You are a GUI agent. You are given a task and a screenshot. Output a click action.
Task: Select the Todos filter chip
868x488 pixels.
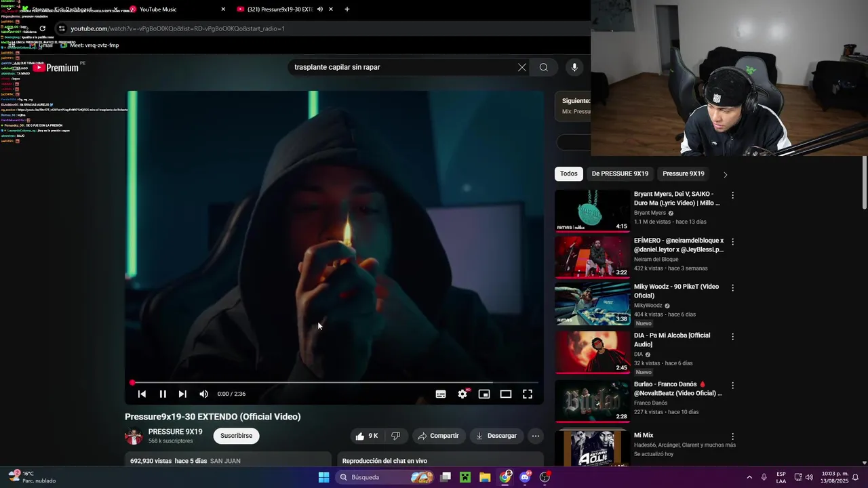point(569,174)
